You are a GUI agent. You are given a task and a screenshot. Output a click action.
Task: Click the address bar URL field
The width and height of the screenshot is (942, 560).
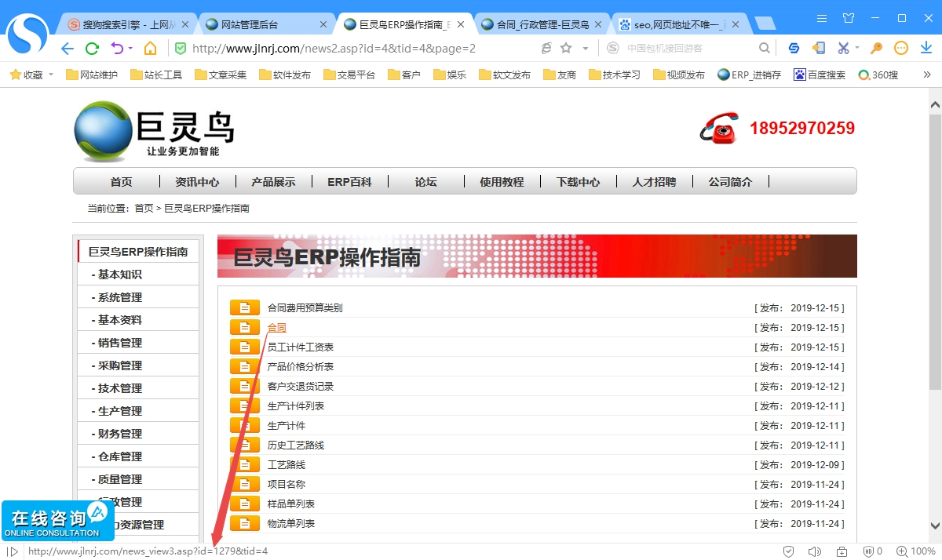(353, 49)
